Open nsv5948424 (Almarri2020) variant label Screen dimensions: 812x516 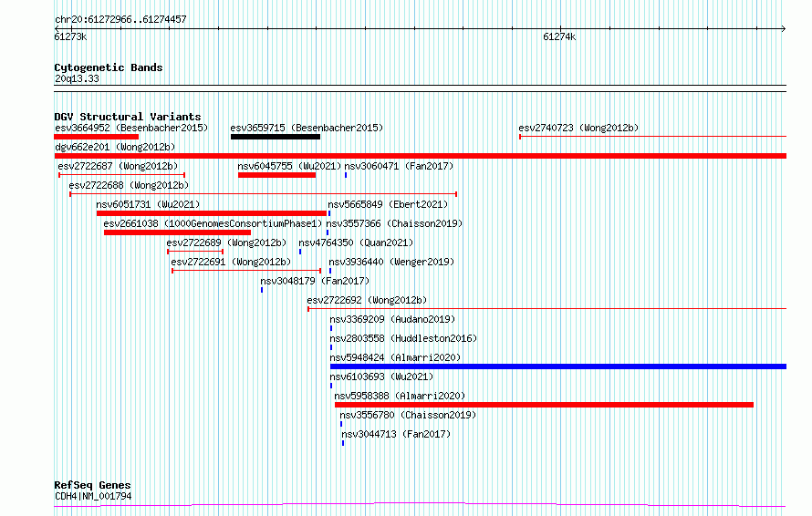[x=395, y=357]
